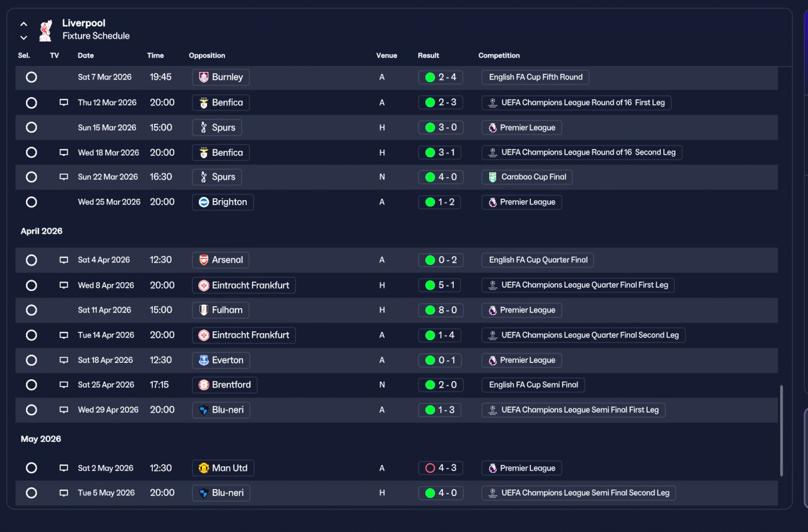Open the Eintracht Frankfurt 8 Apr opposition button
The width and height of the screenshot is (808, 532).
point(244,285)
